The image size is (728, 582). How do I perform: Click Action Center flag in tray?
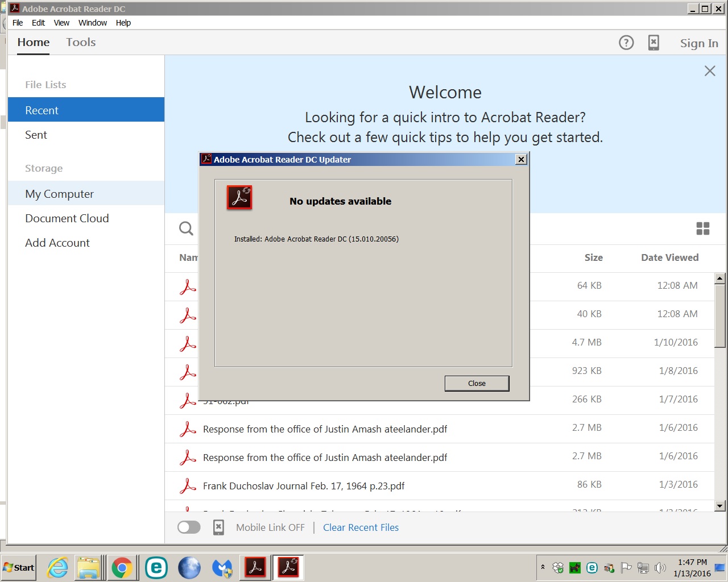pos(626,567)
